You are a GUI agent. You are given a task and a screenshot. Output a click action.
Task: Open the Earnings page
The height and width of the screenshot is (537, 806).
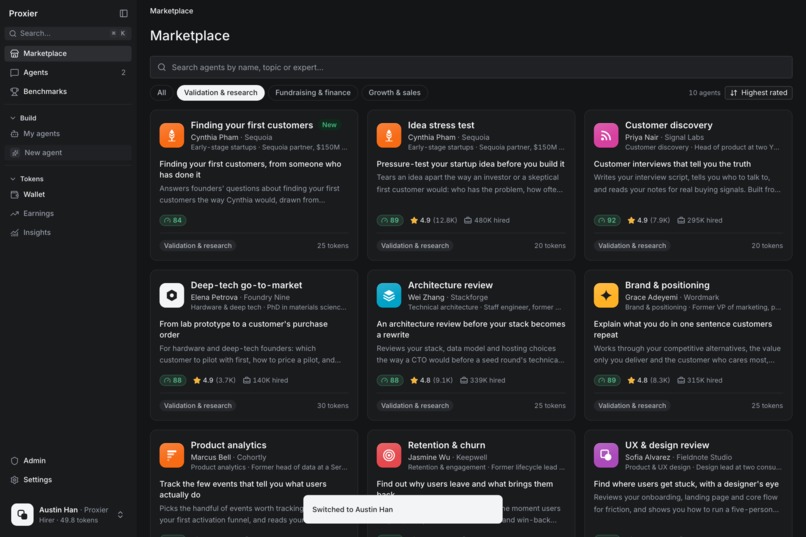pyautogui.click(x=68, y=213)
